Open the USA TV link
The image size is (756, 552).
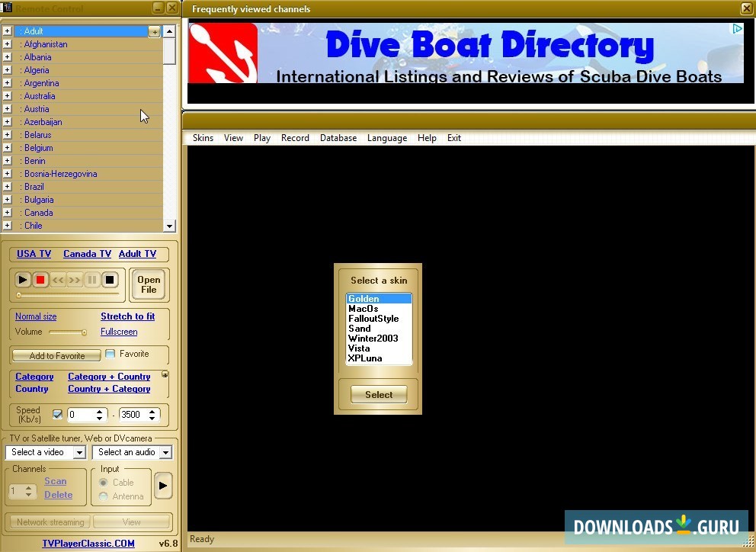coord(34,254)
